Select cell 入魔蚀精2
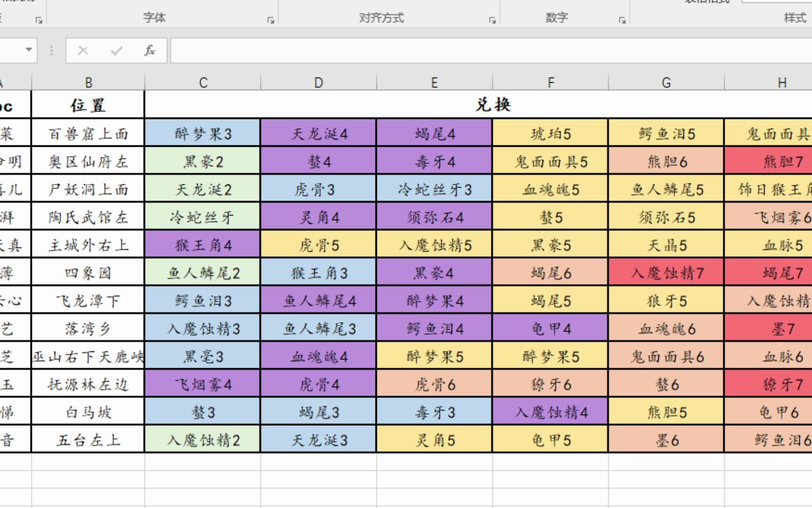The width and height of the screenshot is (812, 508). pos(203,439)
